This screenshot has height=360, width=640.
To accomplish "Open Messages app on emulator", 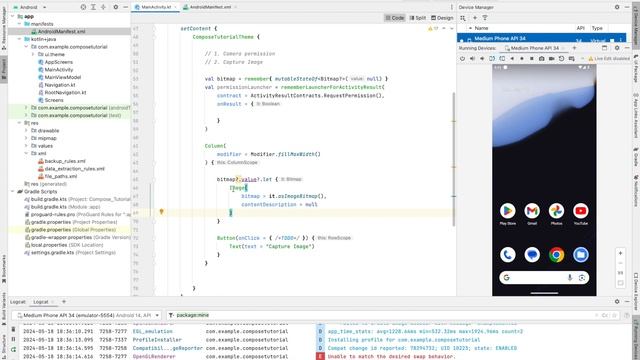I will [x=532, y=255].
